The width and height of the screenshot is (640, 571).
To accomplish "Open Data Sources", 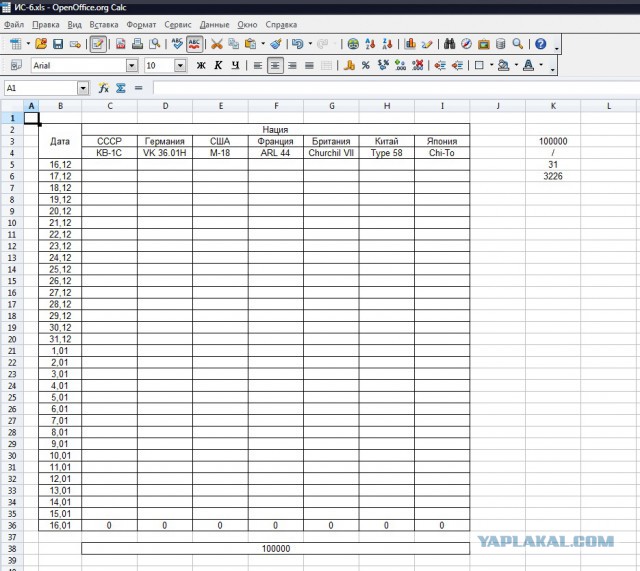I will point(500,44).
